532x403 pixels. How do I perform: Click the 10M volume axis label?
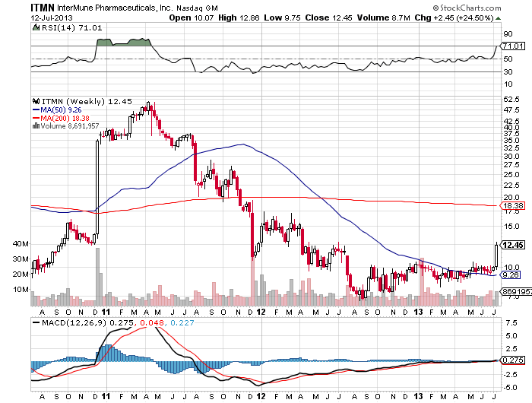point(21,290)
